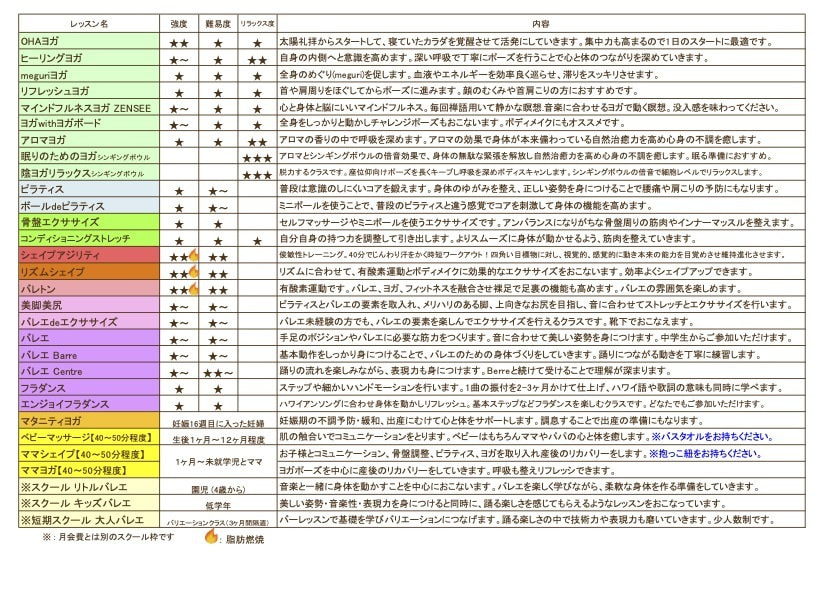840x595 pixels.
Task: Select the 1ヶ月～未就学児とママ target cell
Action: click(x=219, y=462)
